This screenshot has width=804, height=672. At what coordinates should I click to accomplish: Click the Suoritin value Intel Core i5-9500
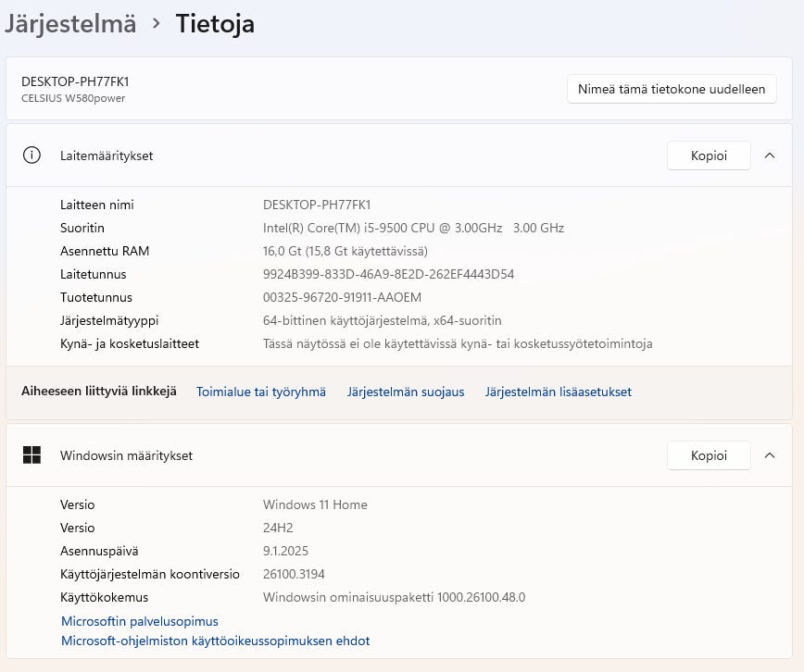pos(413,228)
